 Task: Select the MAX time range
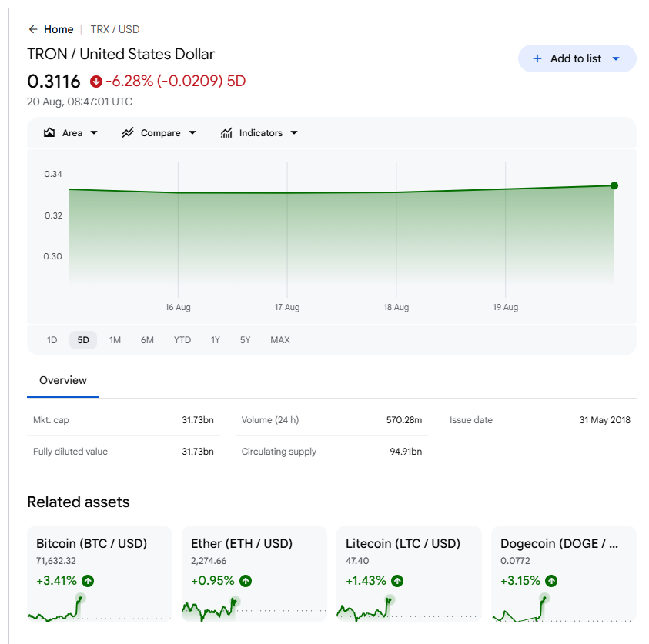coord(280,340)
